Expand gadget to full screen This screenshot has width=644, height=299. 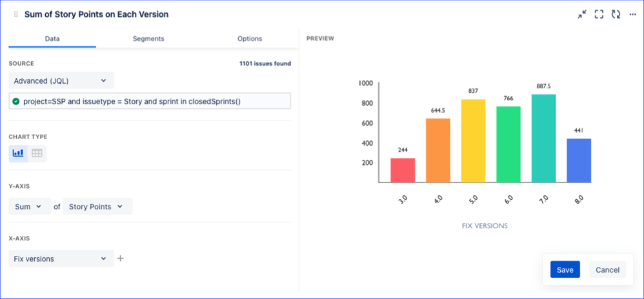[599, 14]
